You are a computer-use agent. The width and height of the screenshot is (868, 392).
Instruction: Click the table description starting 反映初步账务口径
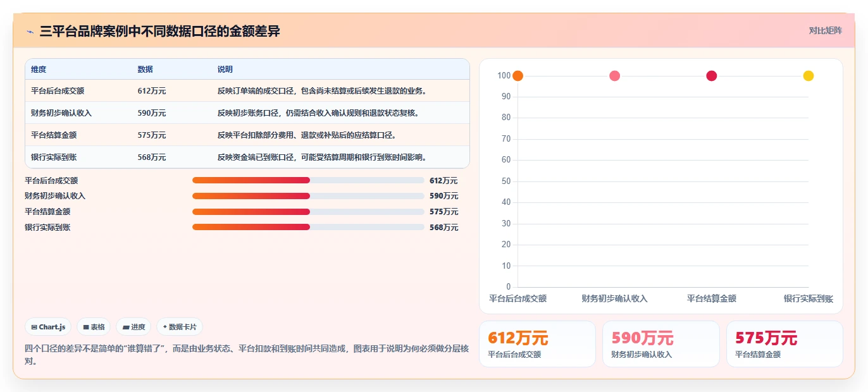tap(318, 113)
